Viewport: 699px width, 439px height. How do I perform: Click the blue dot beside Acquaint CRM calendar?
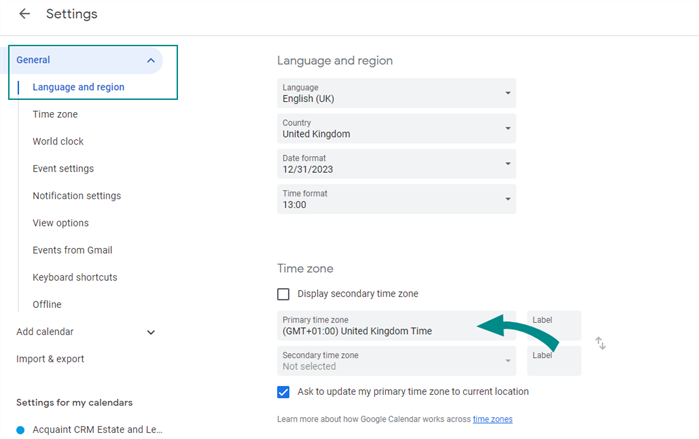[20, 430]
